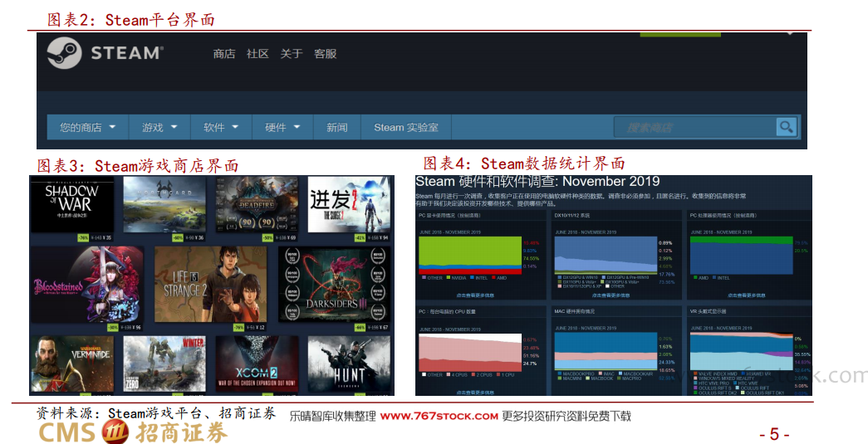Click the search magnifier icon
The image size is (868, 444).
click(786, 127)
